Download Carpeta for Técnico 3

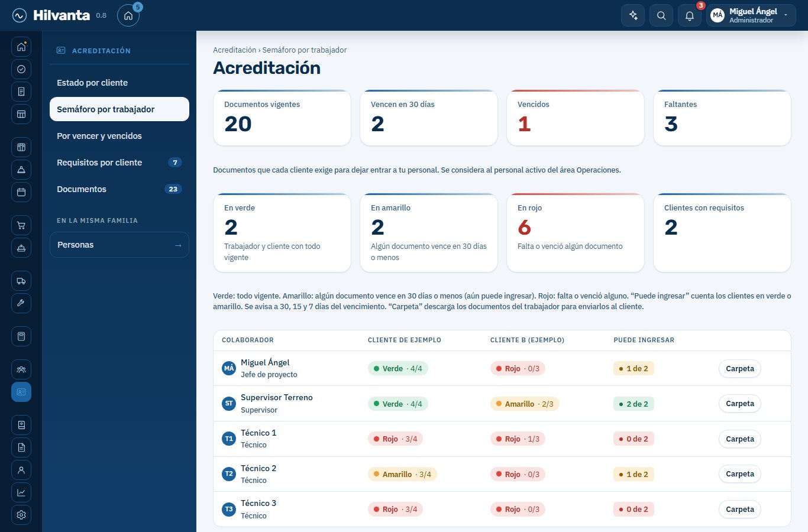739,509
